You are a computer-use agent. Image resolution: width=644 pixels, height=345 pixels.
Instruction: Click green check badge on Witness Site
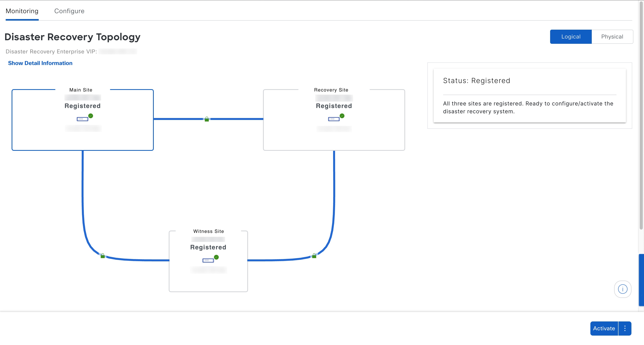216,257
